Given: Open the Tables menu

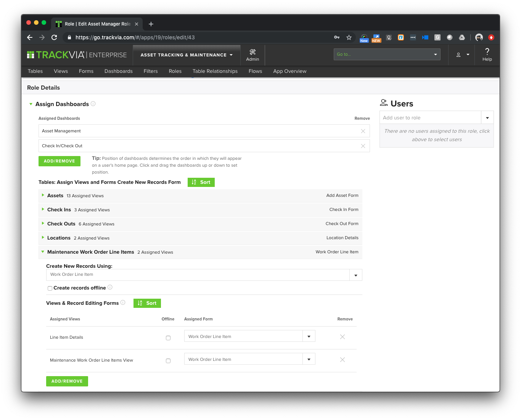Looking at the screenshot, I should pos(35,71).
